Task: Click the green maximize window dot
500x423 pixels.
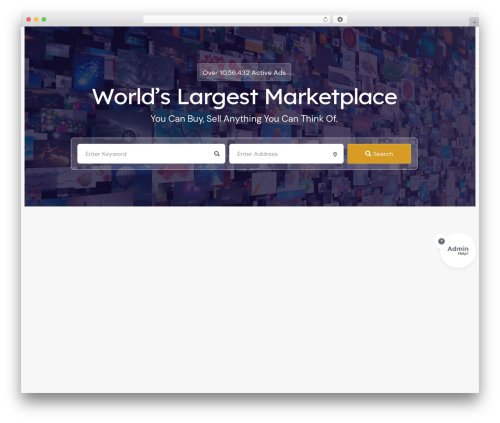Action: coord(44,19)
